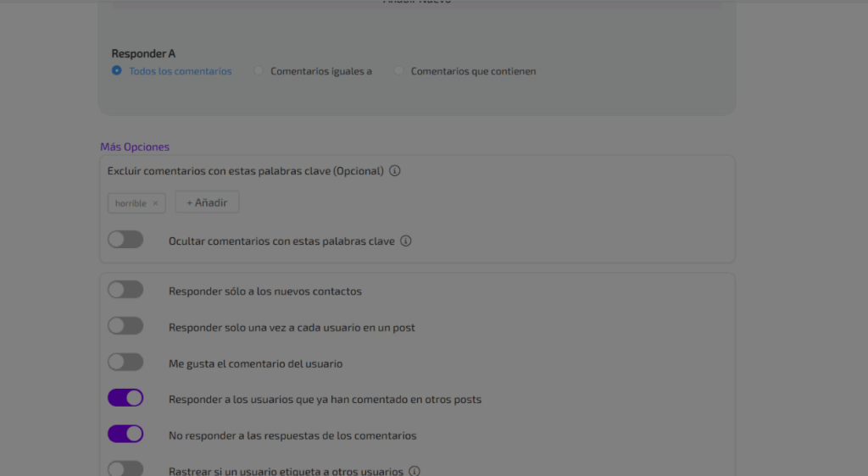This screenshot has width=868, height=476.
Task: Click 'Excluir comentarios con estas palabras clave' label
Action: coord(245,171)
